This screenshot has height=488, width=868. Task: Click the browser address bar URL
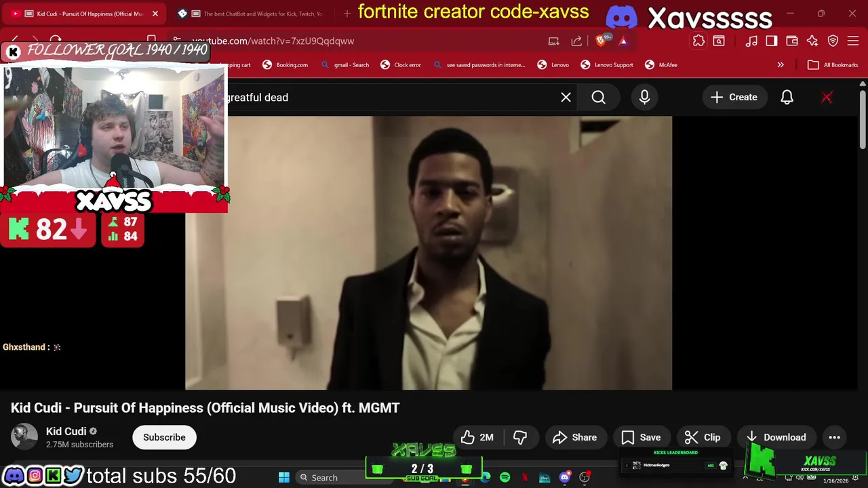click(273, 41)
